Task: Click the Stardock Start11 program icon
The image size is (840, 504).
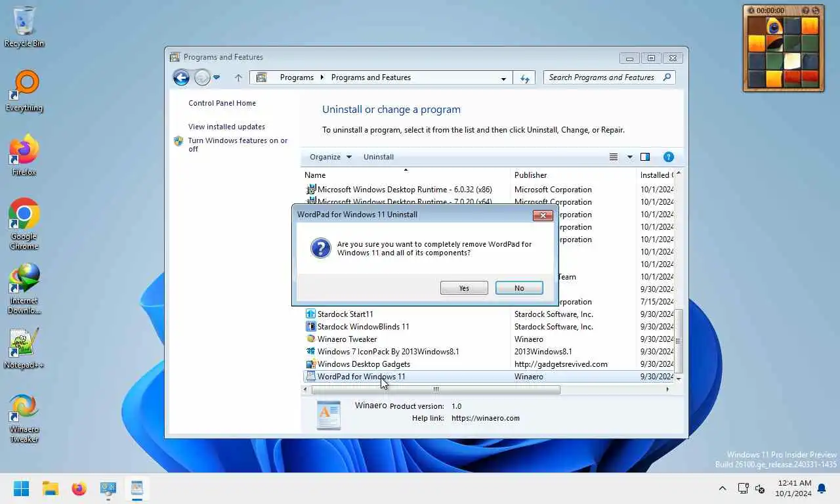Action: pyautogui.click(x=311, y=314)
